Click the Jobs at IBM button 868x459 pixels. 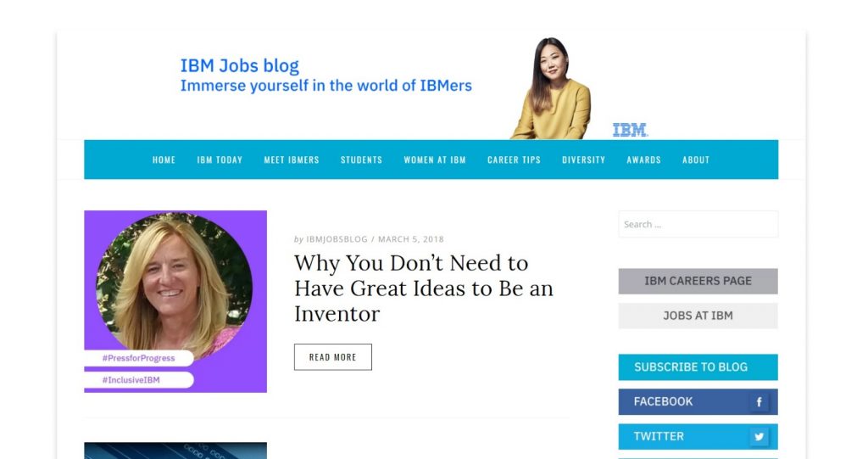(698, 316)
